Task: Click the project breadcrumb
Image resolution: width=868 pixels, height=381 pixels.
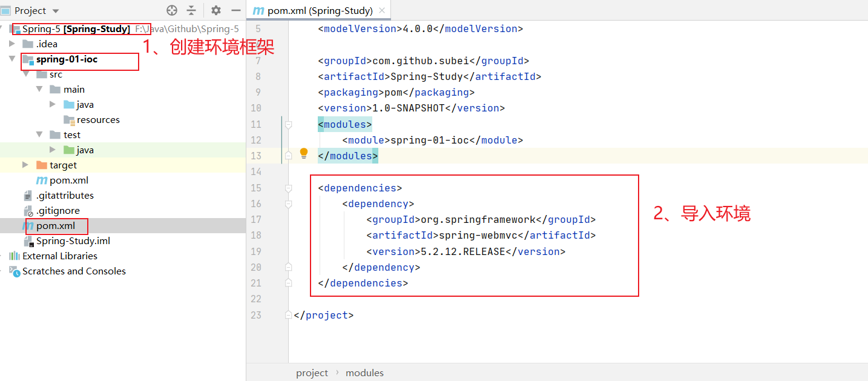Action: click(312, 373)
